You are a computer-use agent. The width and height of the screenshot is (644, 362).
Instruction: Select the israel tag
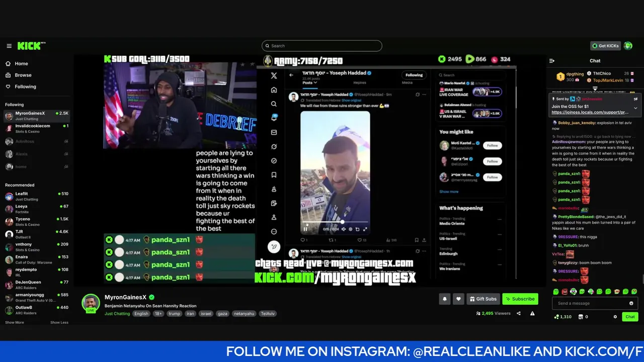(x=206, y=314)
